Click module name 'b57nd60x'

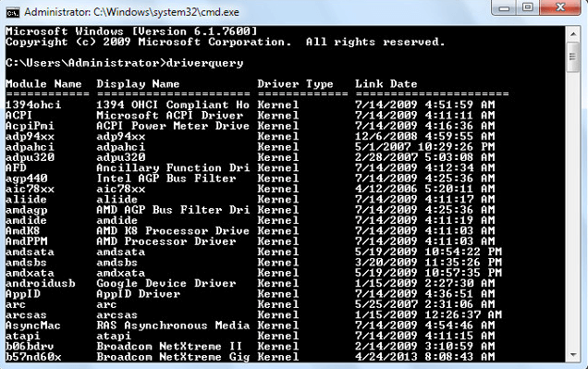tap(33, 357)
